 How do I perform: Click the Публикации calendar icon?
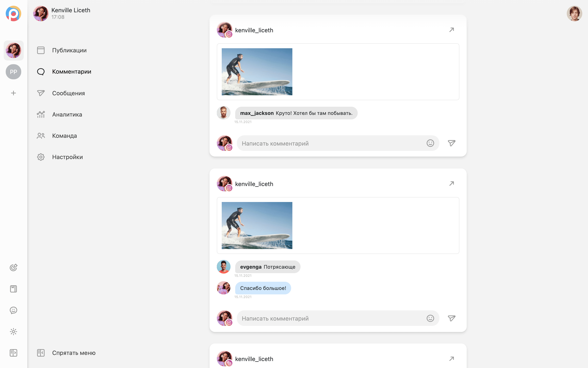41,50
